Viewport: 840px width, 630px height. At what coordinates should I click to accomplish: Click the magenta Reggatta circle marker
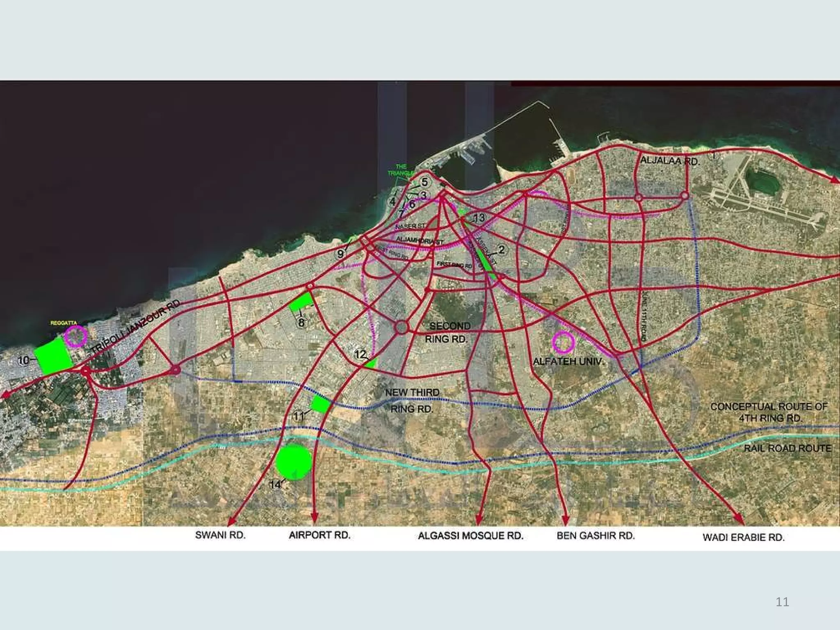point(76,336)
